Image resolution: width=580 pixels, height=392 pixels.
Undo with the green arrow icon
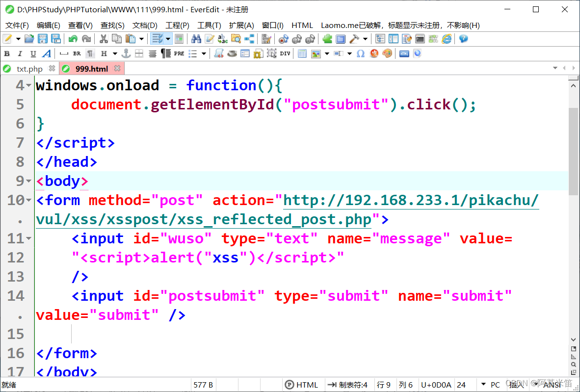coord(73,38)
